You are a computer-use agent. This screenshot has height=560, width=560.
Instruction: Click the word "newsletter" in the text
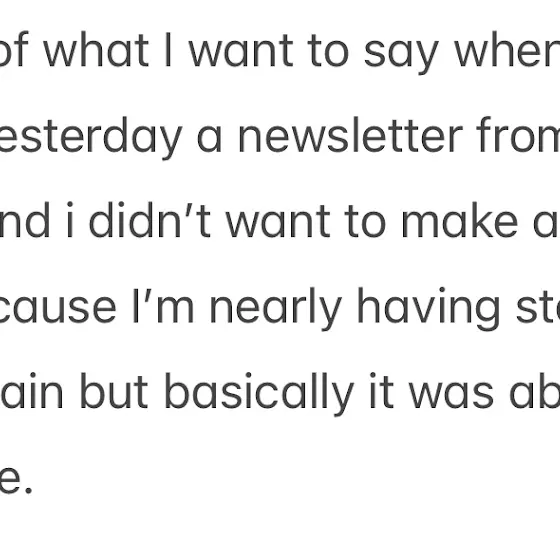coord(350,135)
